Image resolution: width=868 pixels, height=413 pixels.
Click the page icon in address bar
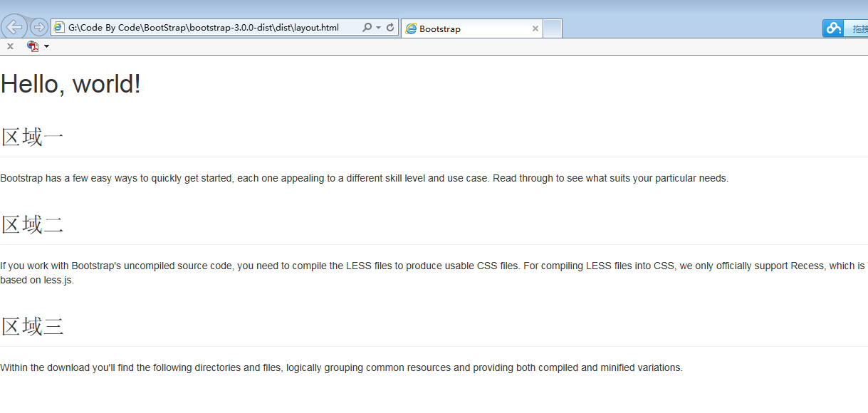click(59, 27)
